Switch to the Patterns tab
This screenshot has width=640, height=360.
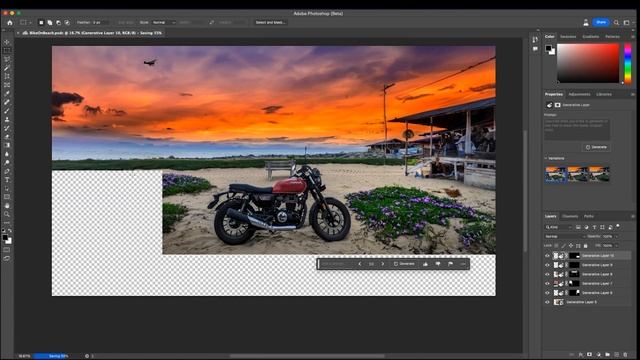pyautogui.click(x=612, y=37)
